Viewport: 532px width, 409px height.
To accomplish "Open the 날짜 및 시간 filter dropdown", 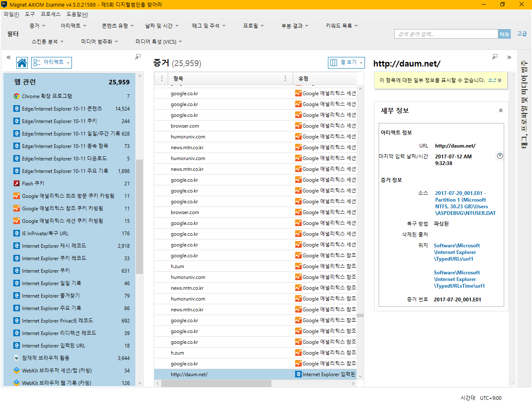I will (162, 26).
